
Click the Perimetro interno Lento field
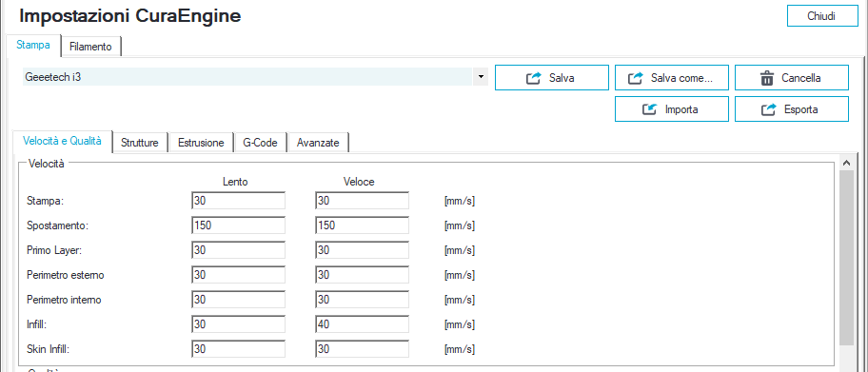[x=238, y=300]
